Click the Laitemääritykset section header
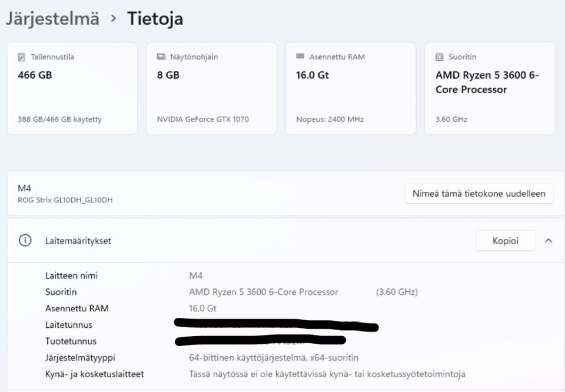The width and height of the screenshot is (565, 392). click(78, 241)
